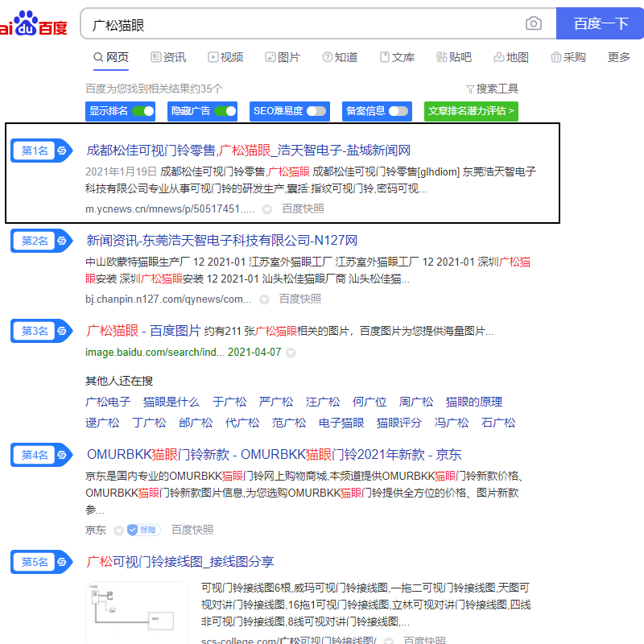Open 百度快照 for the first result
Image resolution: width=644 pixels, height=644 pixels.
tap(303, 209)
